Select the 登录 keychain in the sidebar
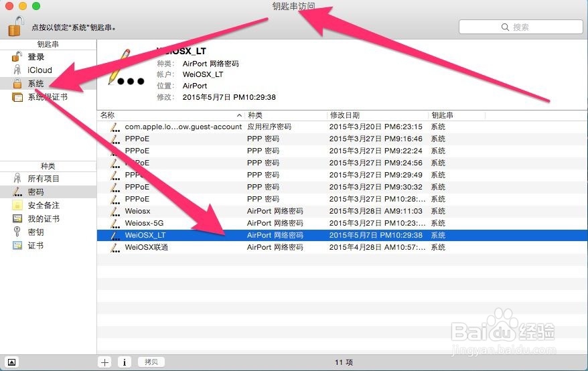Viewport: 588px width, 371px height. 48,57
